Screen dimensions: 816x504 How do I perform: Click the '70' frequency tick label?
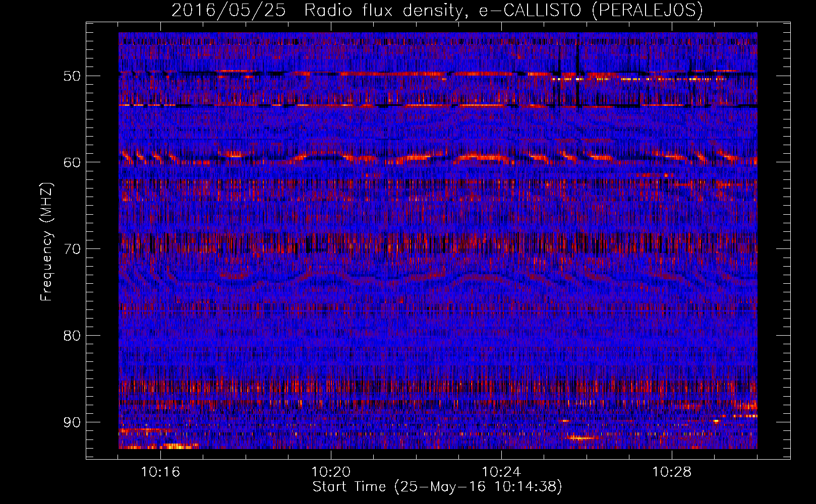[x=72, y=249]
